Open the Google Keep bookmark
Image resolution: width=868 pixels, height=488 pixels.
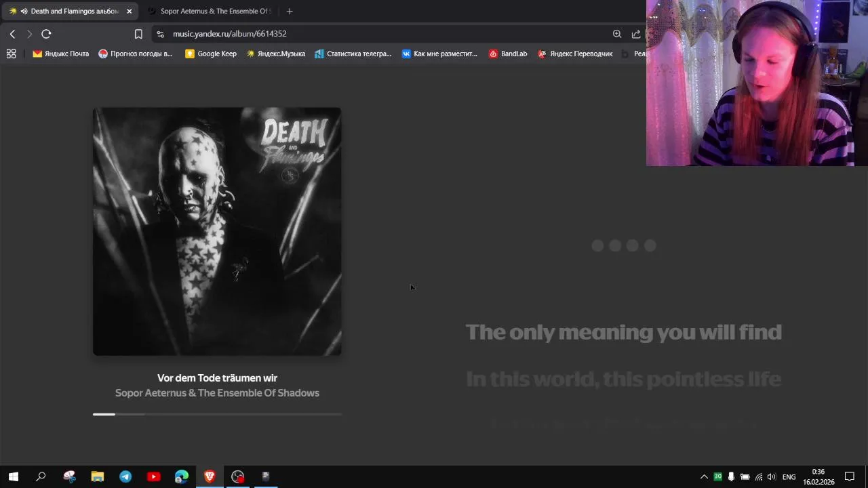coord(211,54)
